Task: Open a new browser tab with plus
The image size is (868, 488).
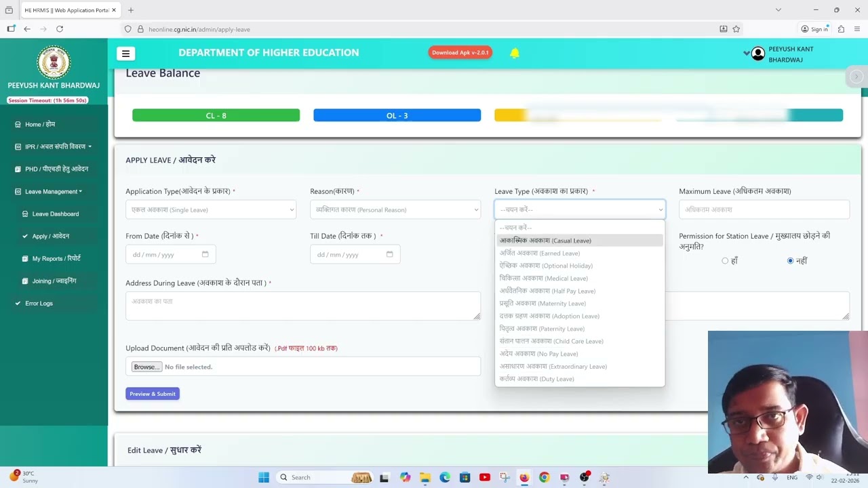Action: point(131,10)
